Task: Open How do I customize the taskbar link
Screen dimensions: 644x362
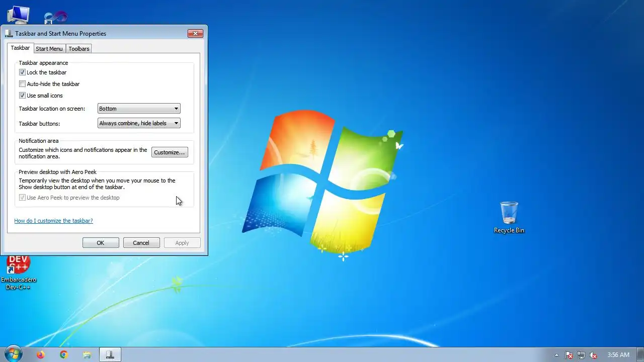Action: [x=53, y=221]
